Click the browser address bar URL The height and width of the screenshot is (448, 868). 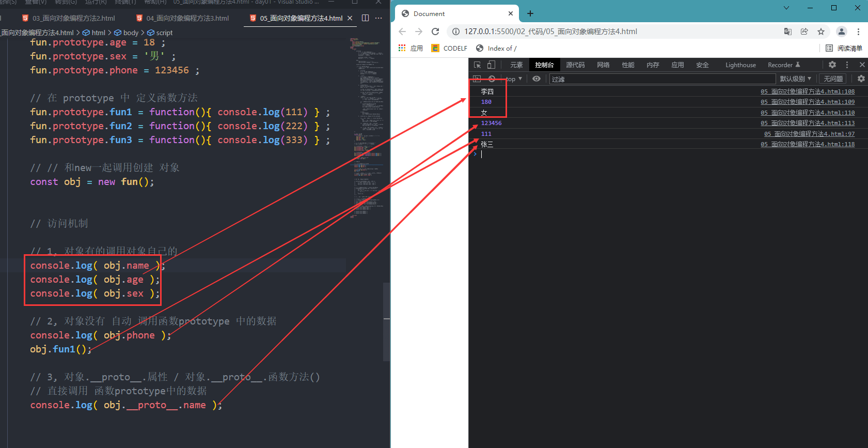(x=550, y=32)
